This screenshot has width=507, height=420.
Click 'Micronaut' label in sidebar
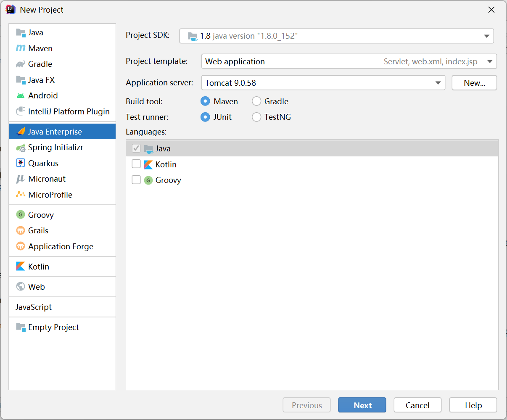[47, 179]
